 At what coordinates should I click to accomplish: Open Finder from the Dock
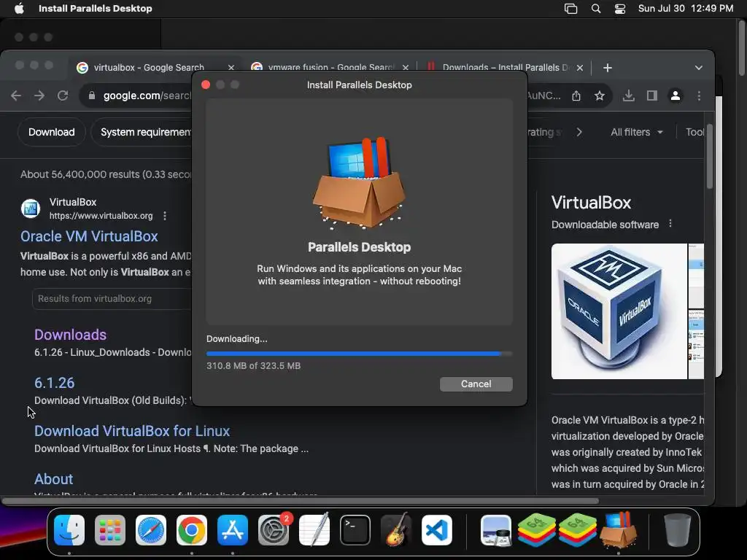pyautogui.click(x=69, y=530)
